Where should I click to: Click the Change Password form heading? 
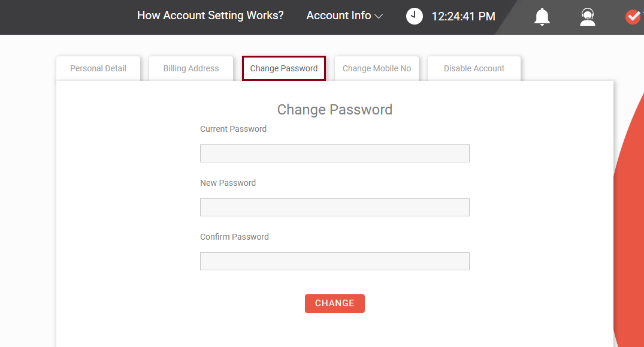coord(335,110)
